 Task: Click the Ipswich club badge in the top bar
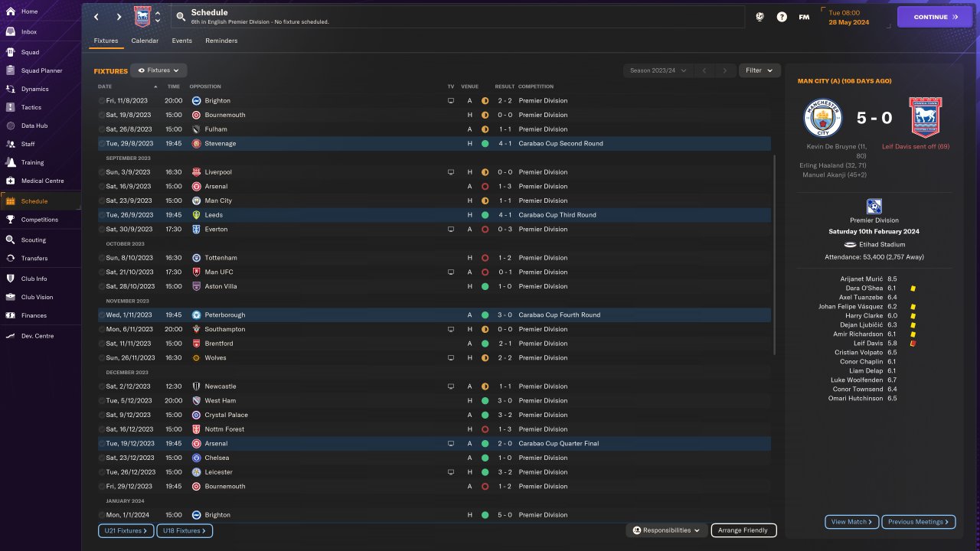coord(142,16)
